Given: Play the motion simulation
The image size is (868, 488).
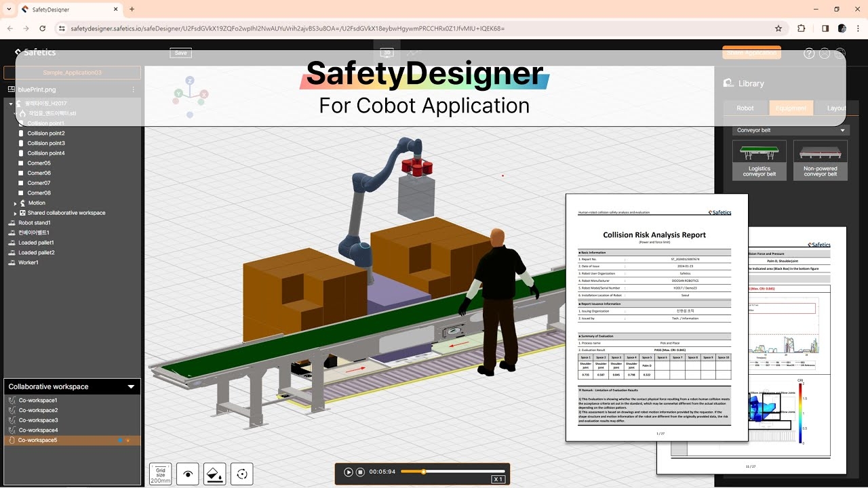Looking at the screenshot, I should point(349,472).
